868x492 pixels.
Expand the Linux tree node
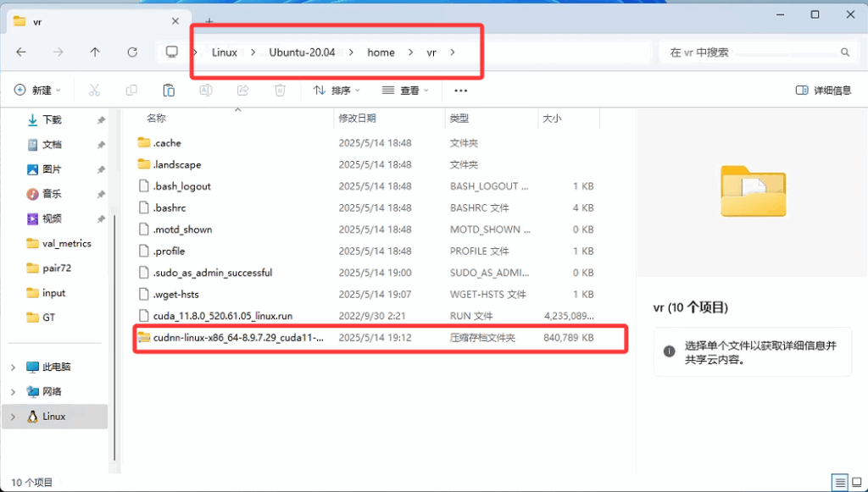[13, 417]
